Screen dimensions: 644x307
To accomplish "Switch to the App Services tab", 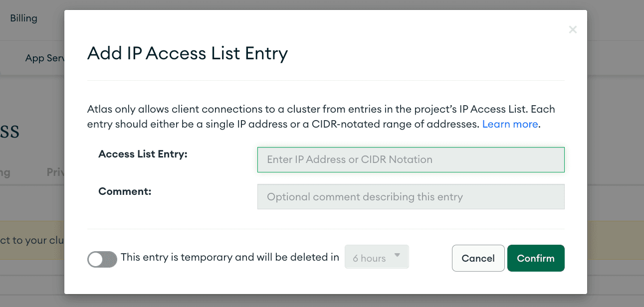I will [45, 58].
